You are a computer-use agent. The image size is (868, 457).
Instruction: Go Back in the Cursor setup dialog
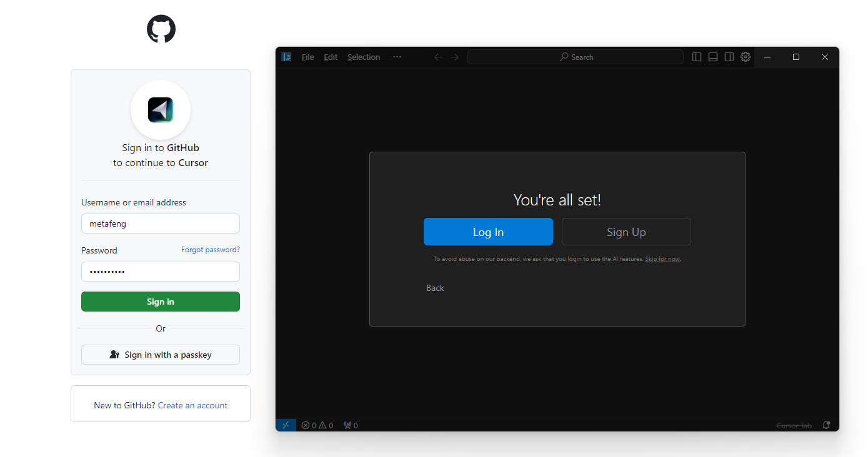click(435, 288)
